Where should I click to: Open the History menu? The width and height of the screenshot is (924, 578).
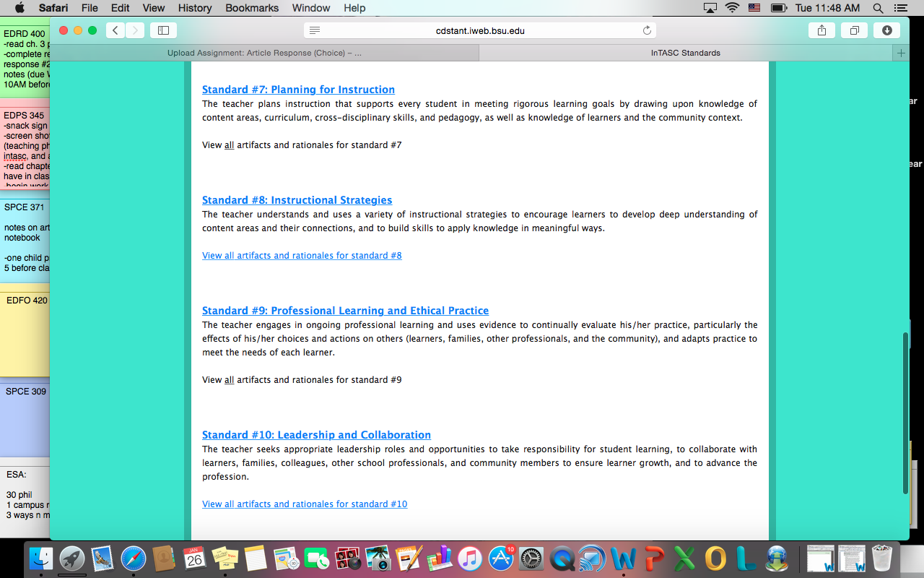click(x=195, y=8)
